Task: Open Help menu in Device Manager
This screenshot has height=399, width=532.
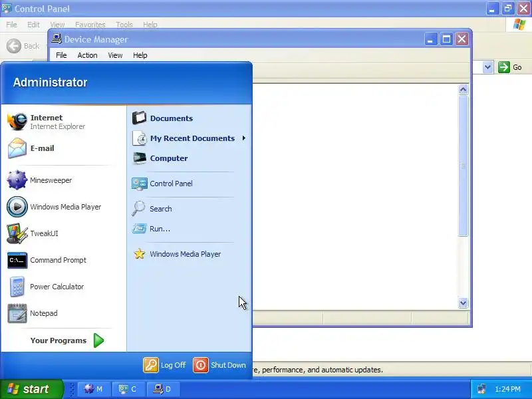Action: [140, 55]
